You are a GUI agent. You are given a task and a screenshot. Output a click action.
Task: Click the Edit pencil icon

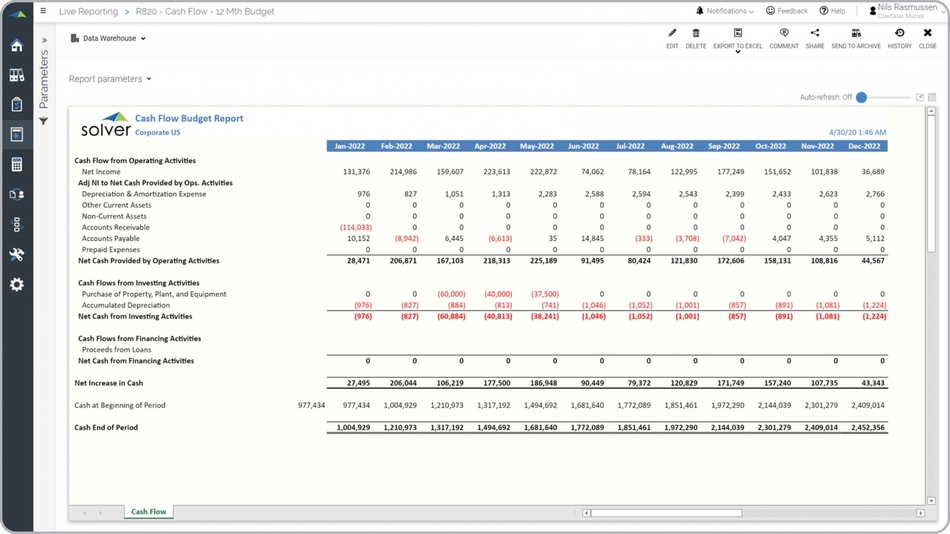pos(672,38)
